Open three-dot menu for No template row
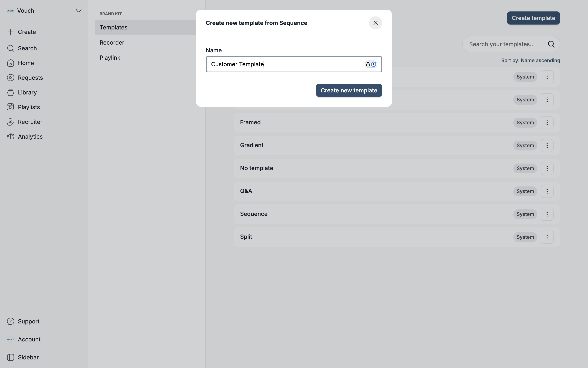This screenshot has width=588, height=368. point(547,168)
